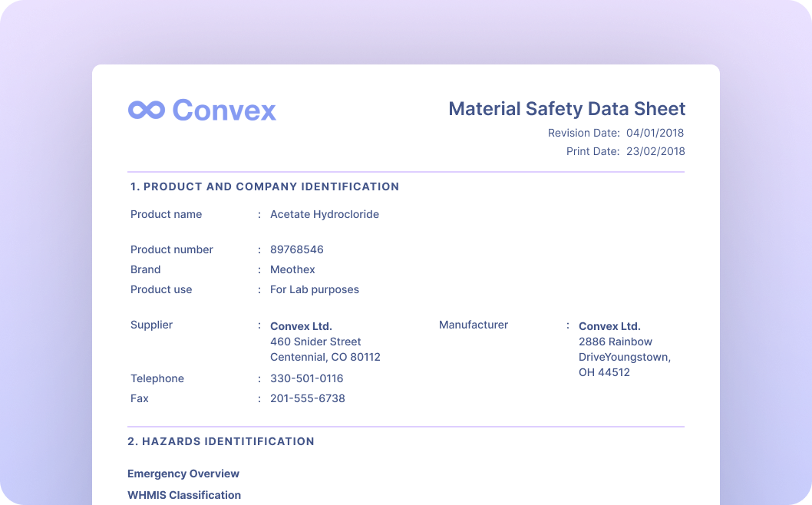Click the Centennial, CO 80112 line
812x505 pixels.
tap(325, 357)
